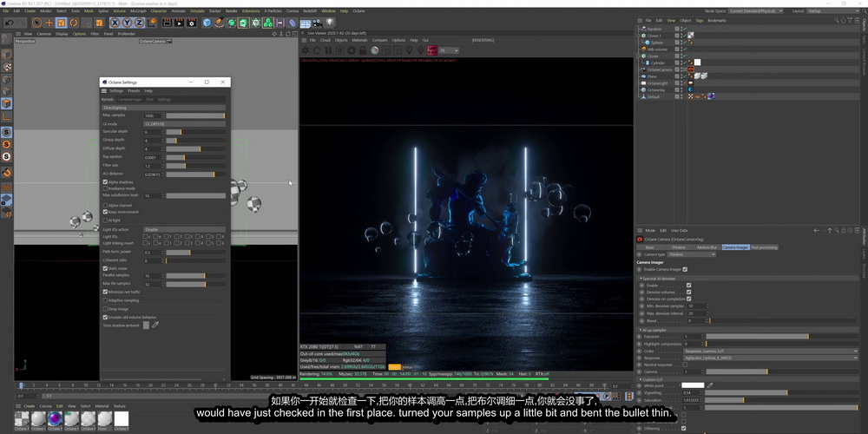Click clay mode sphere icon in Live Viewer
The image size is (868, 434).
375,50
